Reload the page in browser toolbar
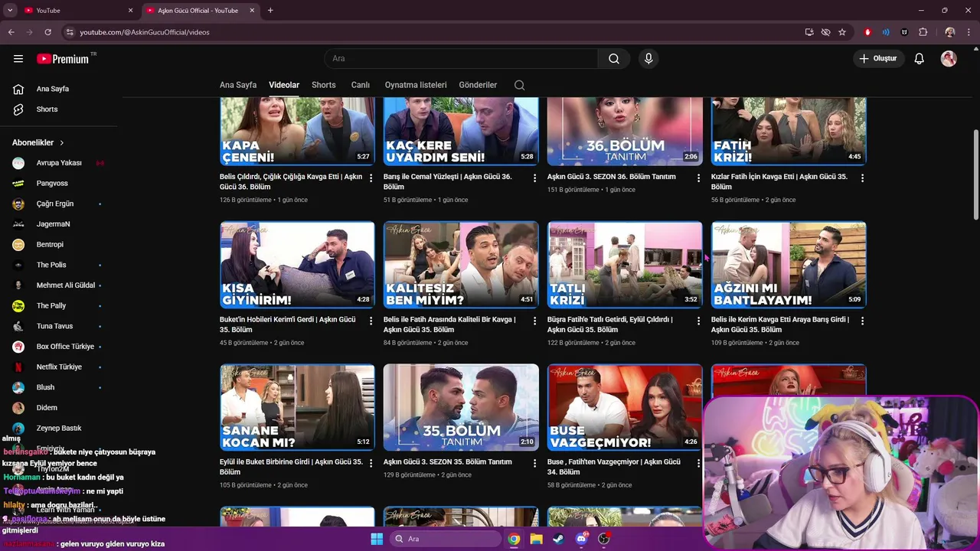The height and width of the screenshot is (551, 980). click(47, 32)
